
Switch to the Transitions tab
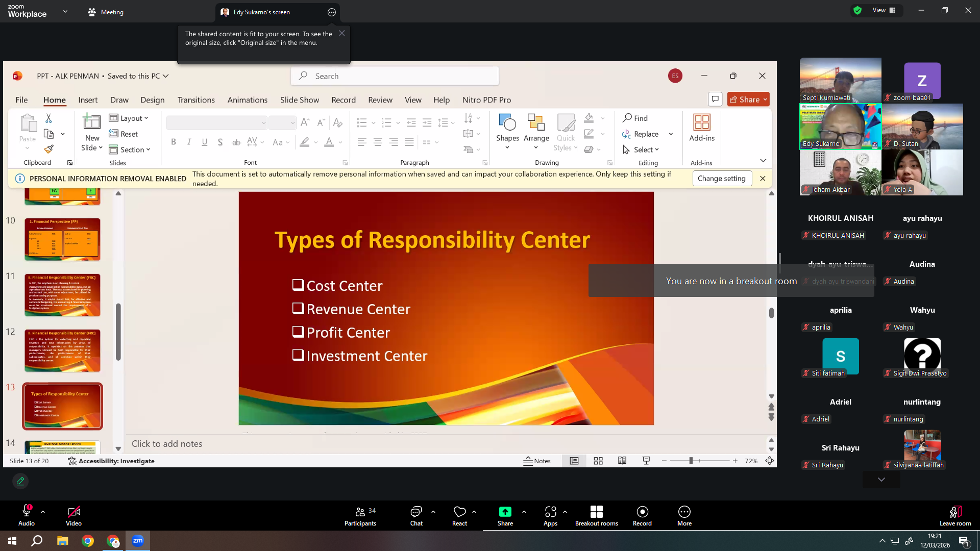click(x=196, y=99)
